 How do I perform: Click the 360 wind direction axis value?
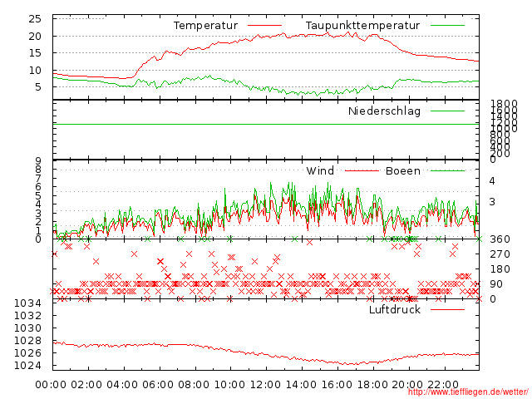pos(499,239)
